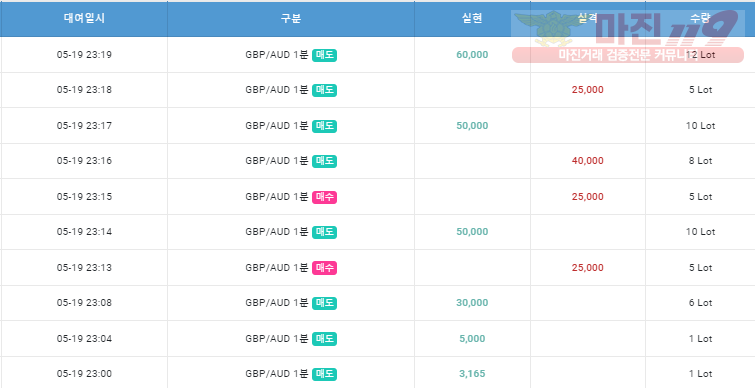Click the 매도 badge in 23:00 row

coord(324,374)
